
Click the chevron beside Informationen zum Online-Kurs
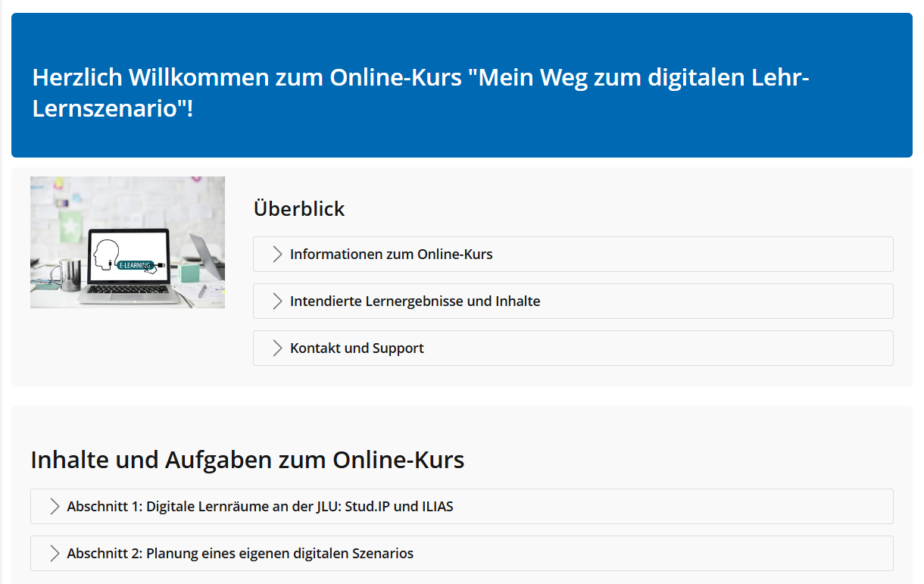tap(277, 255)
